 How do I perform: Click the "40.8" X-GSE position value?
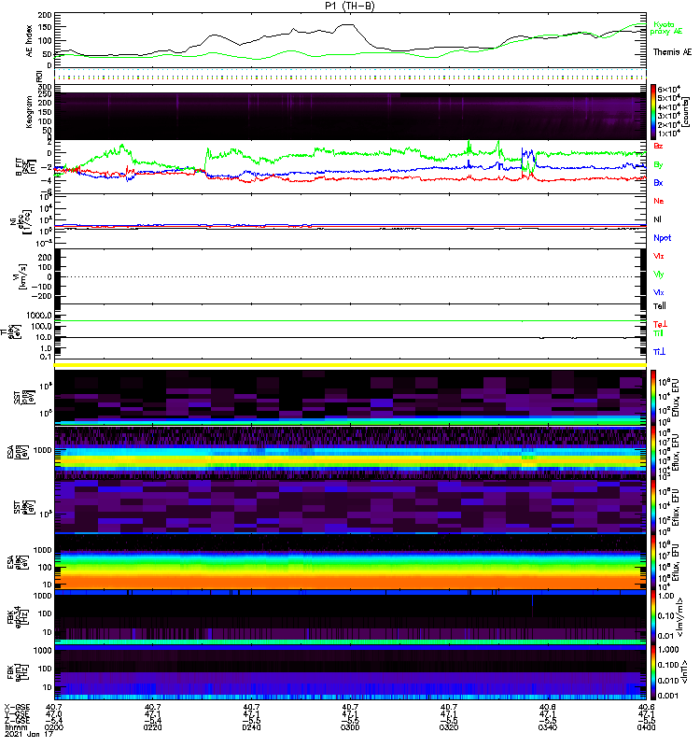pos(547,707)
